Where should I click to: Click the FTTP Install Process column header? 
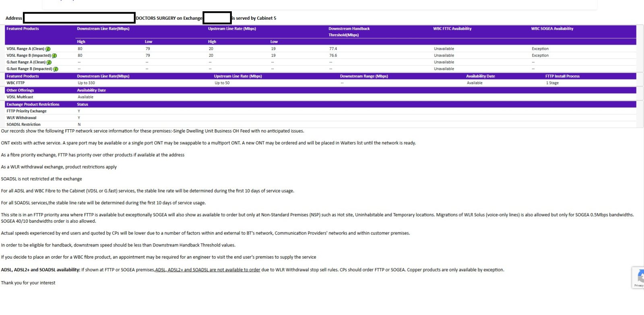point(562,76)
